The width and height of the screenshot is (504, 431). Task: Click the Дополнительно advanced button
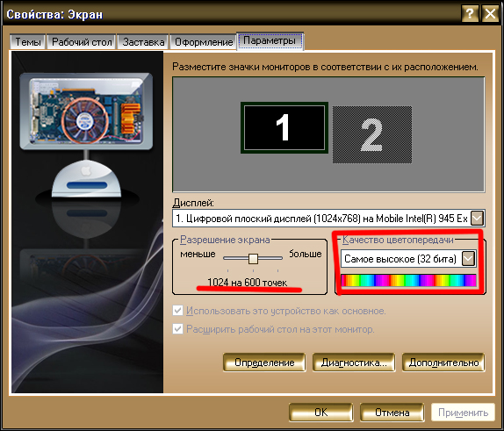(x=443, y=363)
